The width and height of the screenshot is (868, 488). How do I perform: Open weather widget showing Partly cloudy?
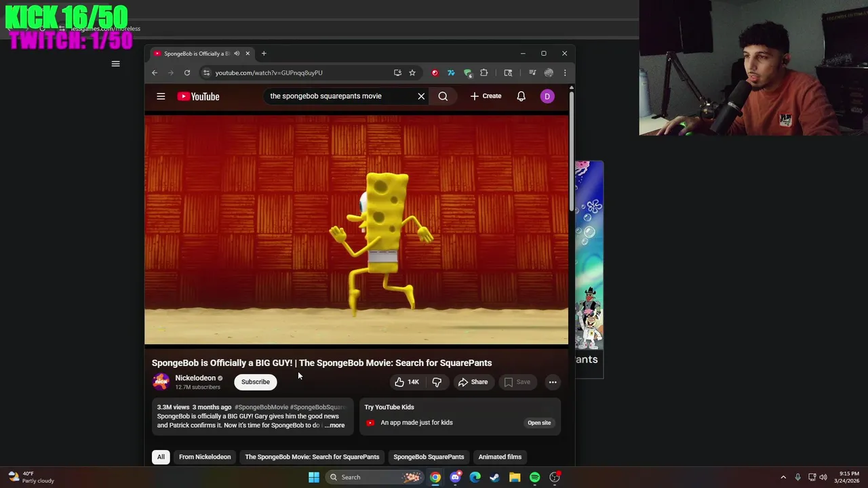coord(31,477)
